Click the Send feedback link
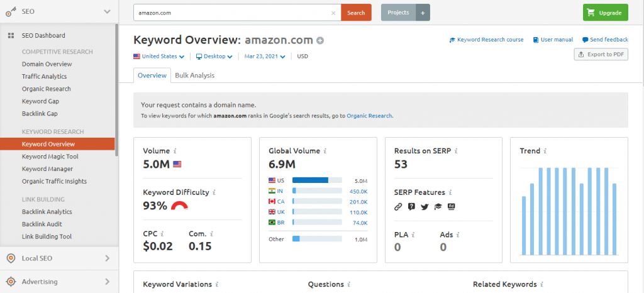The image size is (644, 293). [x=606, y=40]
